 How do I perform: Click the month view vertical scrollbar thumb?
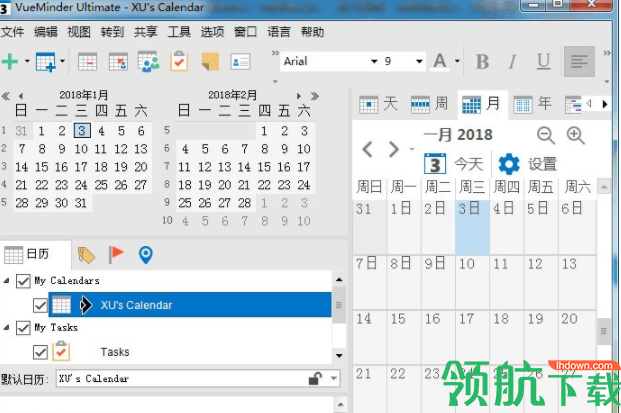[604, 331]
